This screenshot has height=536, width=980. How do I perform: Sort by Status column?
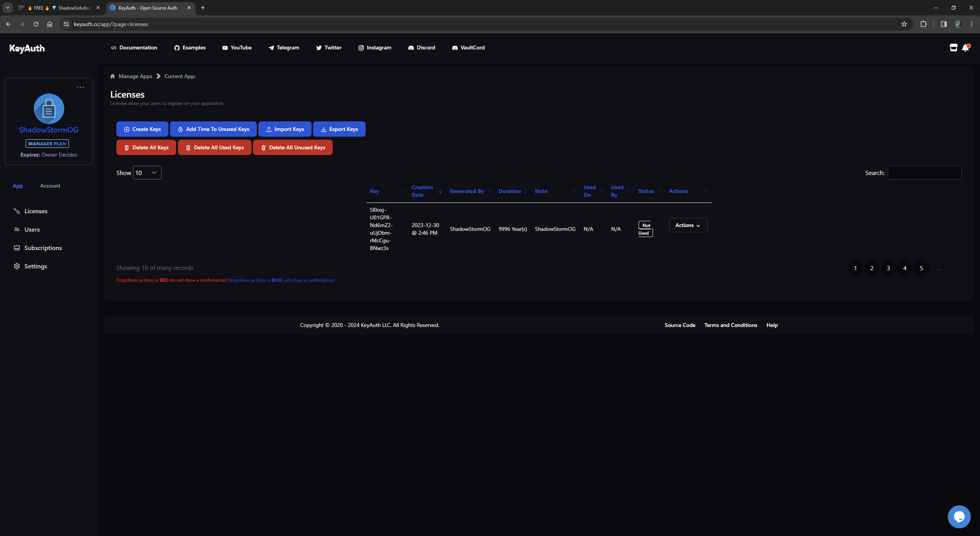tap(650, 191)
